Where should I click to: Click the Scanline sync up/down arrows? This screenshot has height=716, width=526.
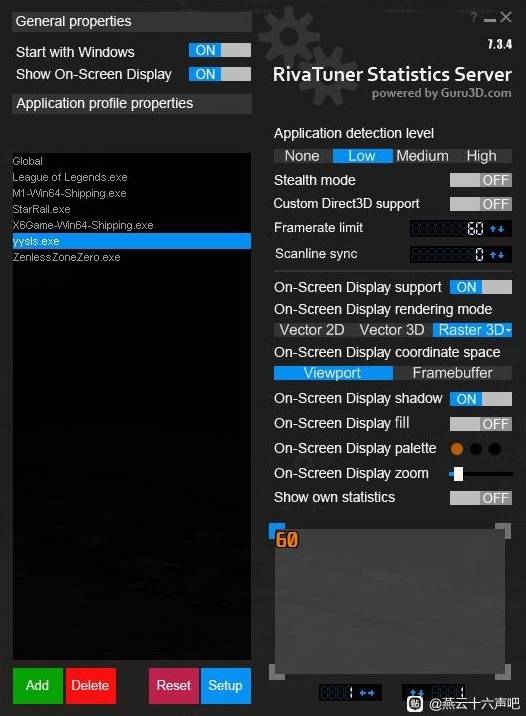497,254
